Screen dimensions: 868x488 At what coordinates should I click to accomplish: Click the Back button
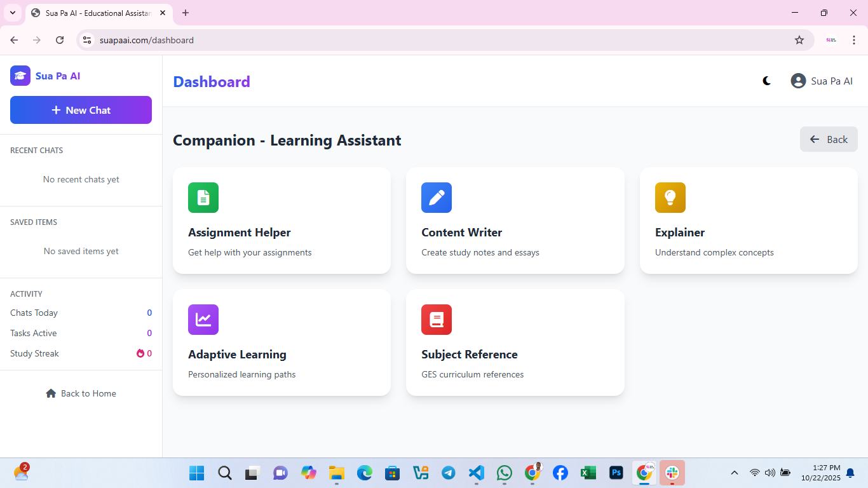[x=829, y=139]
